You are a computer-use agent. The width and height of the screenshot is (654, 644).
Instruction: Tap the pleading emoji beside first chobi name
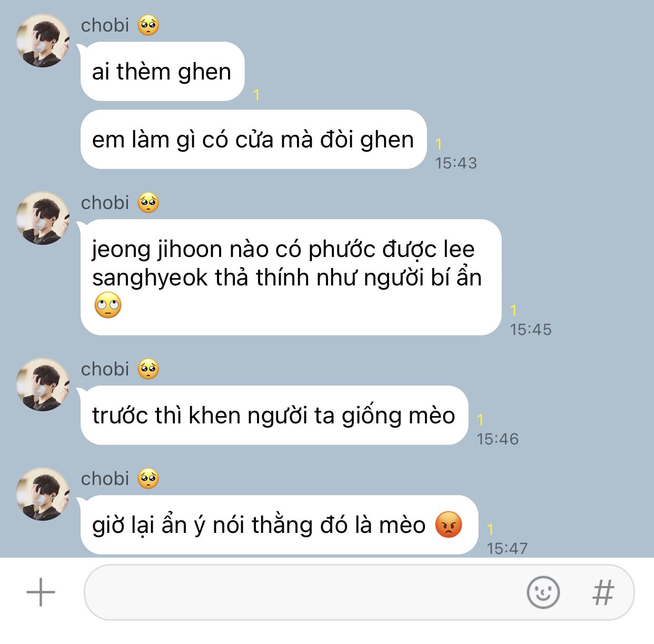(x=148, y=25)
